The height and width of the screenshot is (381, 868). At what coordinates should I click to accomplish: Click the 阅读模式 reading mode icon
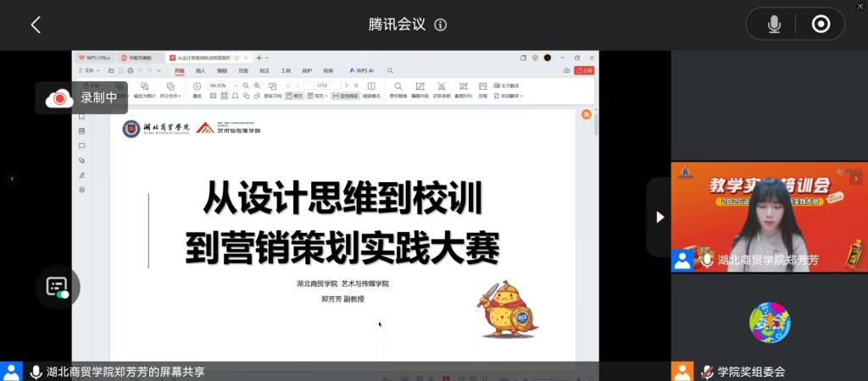click(x=371, y=90)
